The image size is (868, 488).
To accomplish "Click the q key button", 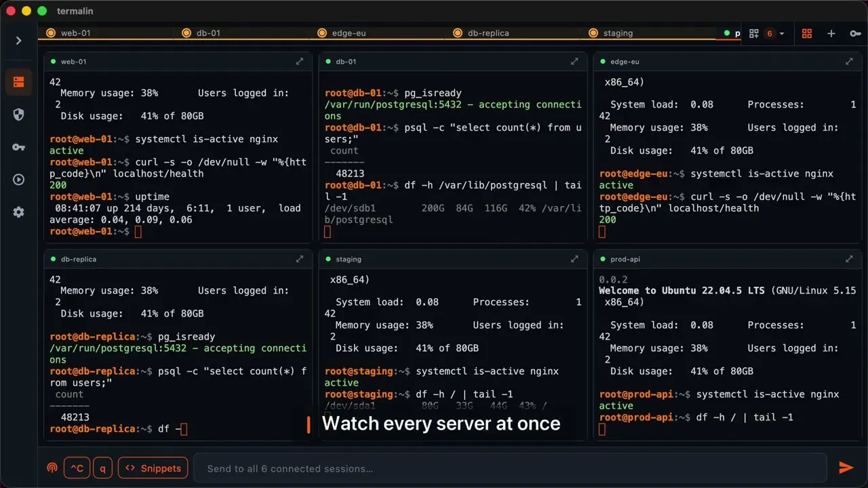I will (102, 468).
